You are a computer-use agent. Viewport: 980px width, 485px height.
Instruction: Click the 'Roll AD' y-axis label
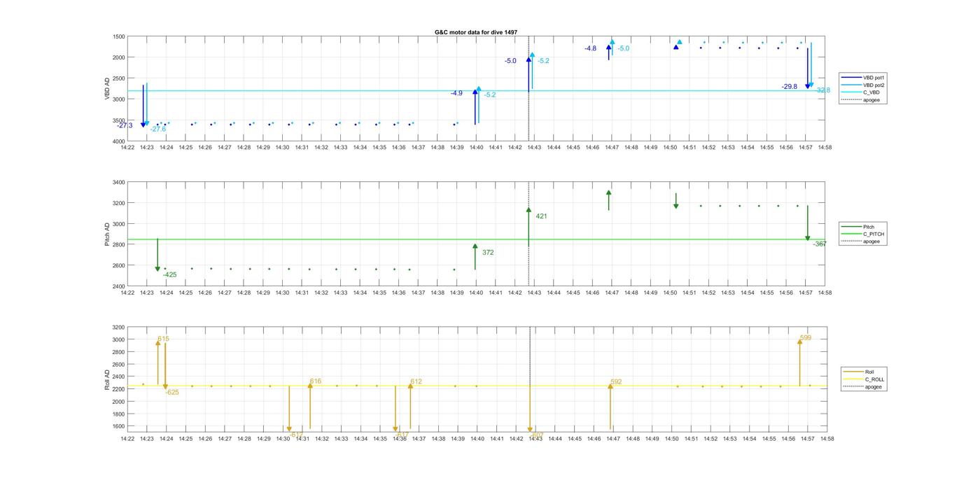pyautogui.click(x=107, y=379)
